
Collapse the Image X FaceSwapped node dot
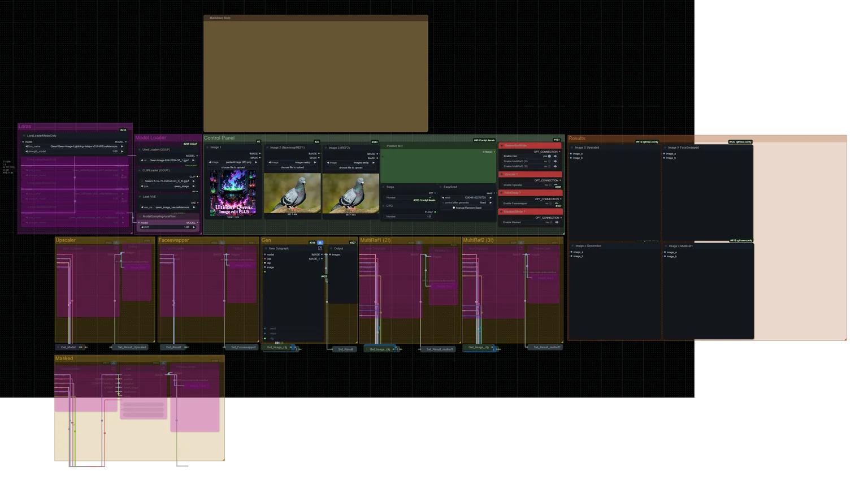click(665, 148)
